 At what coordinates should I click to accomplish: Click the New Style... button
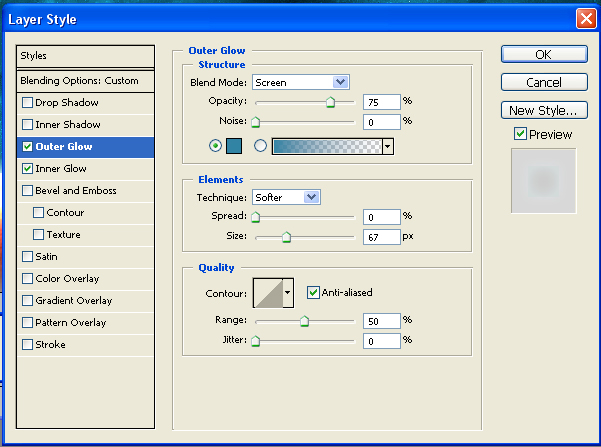click(543, 110)
